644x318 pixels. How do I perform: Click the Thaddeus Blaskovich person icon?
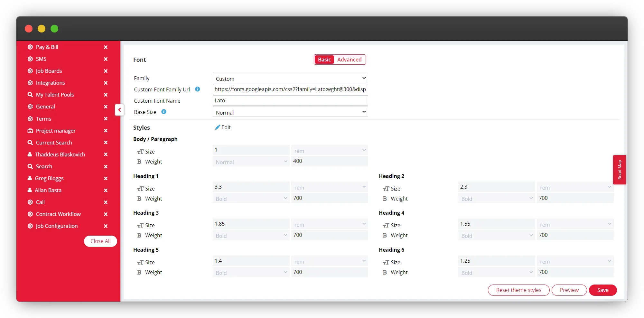pyautogui.click(x=30, y=154)
